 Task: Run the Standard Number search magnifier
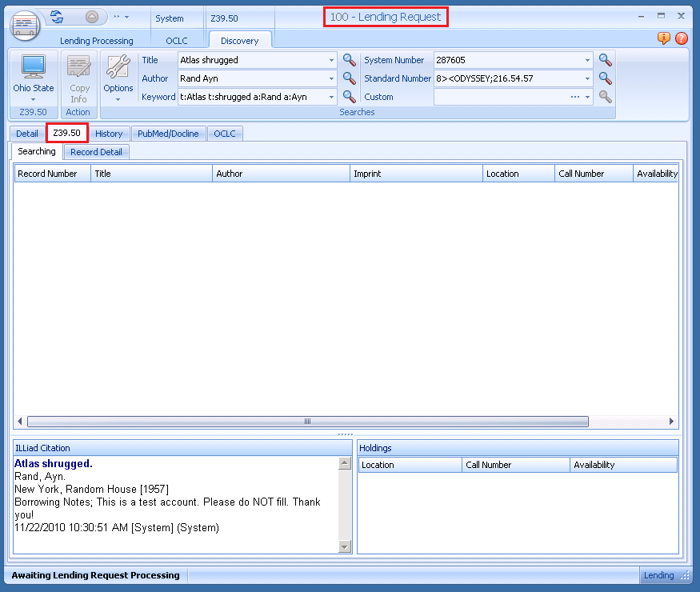(x=606, y=78)
